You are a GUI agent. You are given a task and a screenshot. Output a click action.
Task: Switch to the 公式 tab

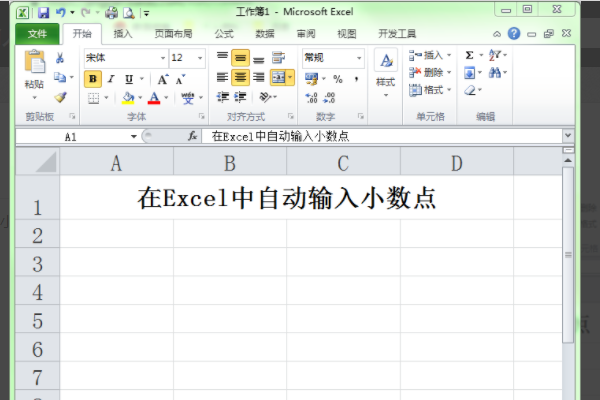(224, 34)
